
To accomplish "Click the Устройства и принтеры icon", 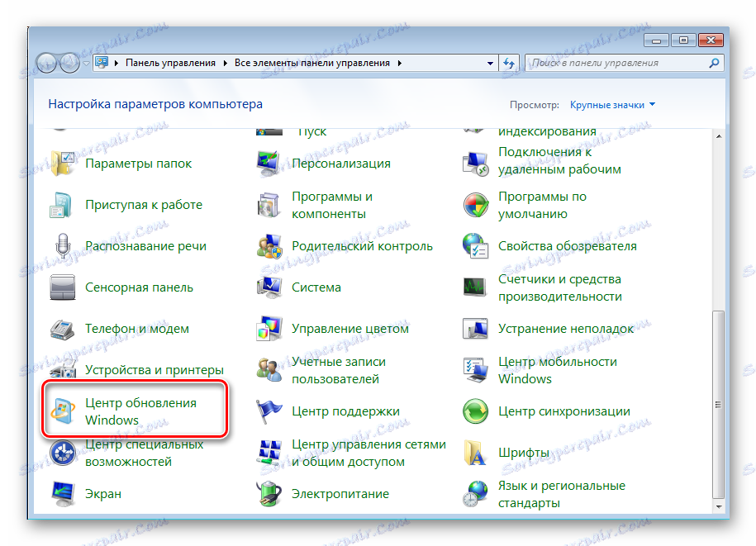I will (x=63, y=370).
